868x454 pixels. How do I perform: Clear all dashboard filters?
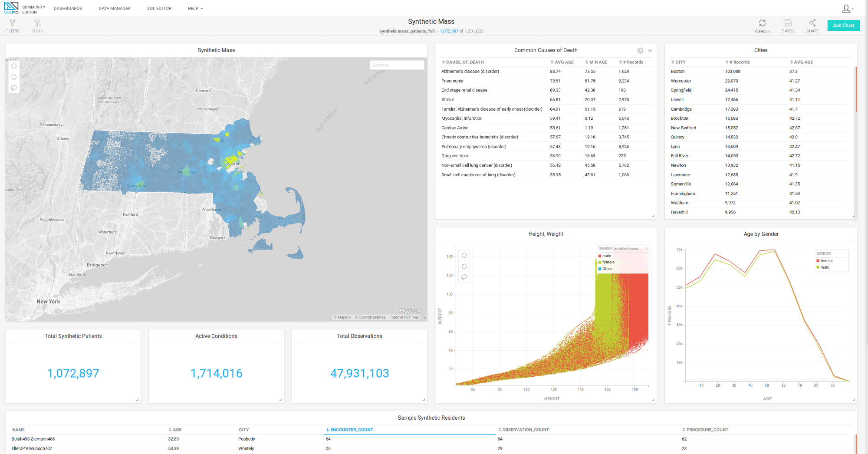pyautogui.click(x=37, y=26)
